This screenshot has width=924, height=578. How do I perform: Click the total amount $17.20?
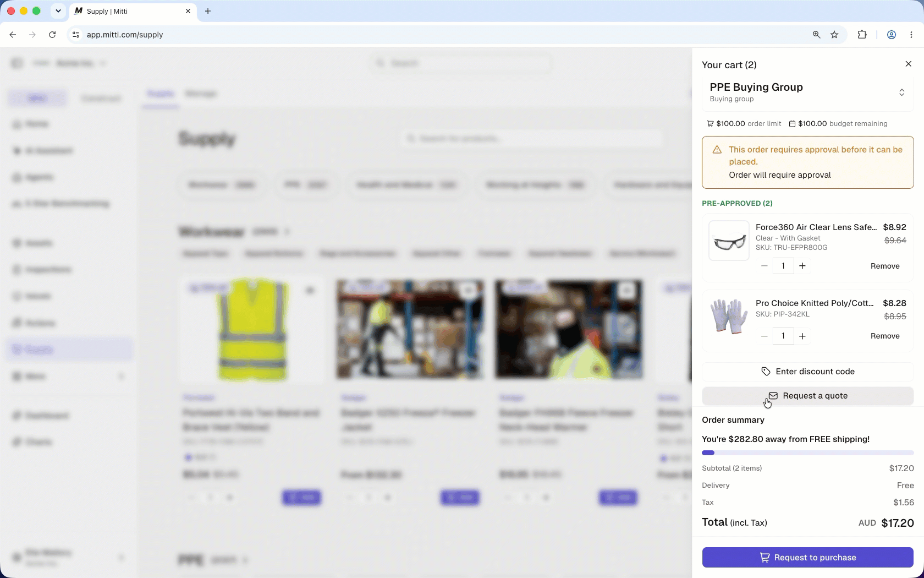tap(898, 523)
